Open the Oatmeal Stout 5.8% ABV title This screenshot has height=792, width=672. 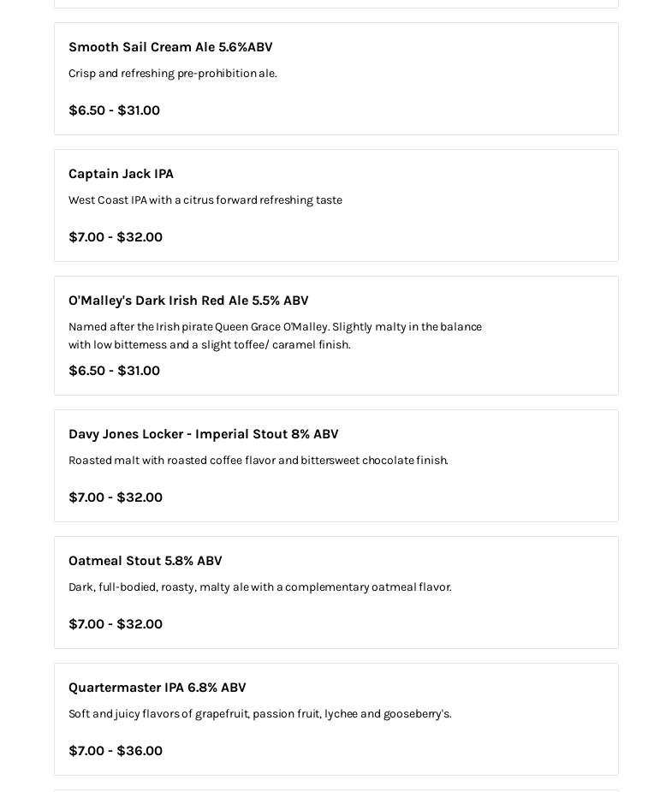[146, 561]
